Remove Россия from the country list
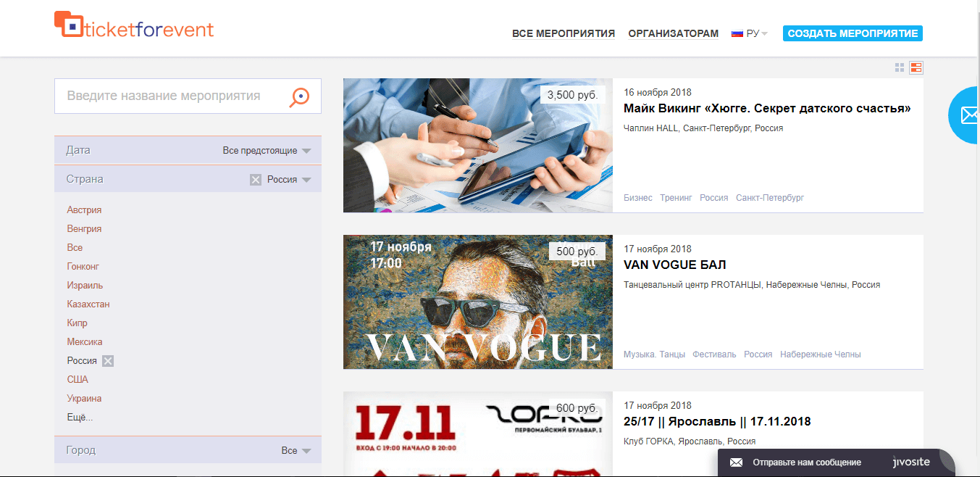The height and width of the screenshot is (477, 980). pos(108,361)
